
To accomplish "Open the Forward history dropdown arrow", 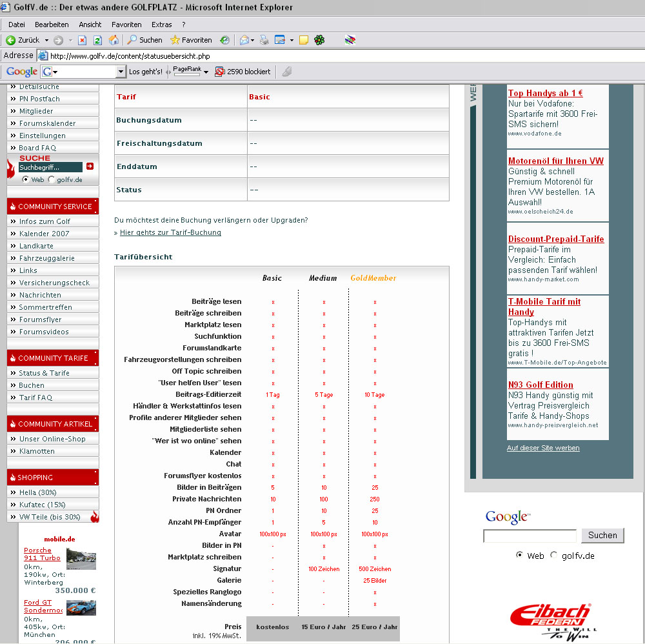I will pos(70,40).
